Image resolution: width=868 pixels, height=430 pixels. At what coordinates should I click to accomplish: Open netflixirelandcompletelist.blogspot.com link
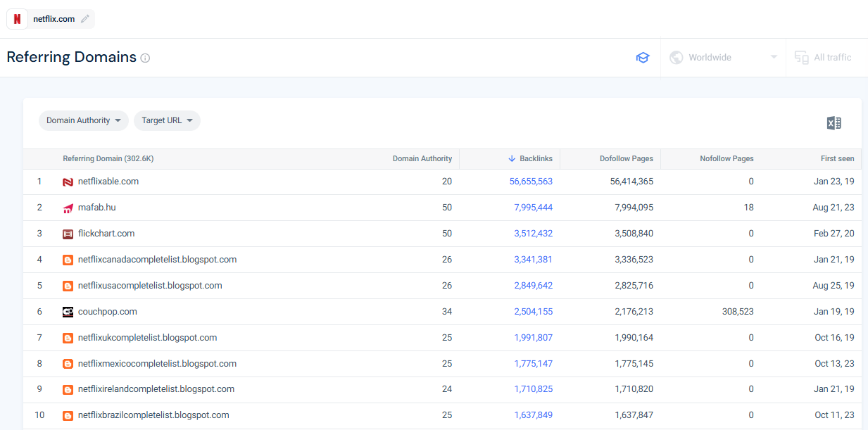point(156,389)
